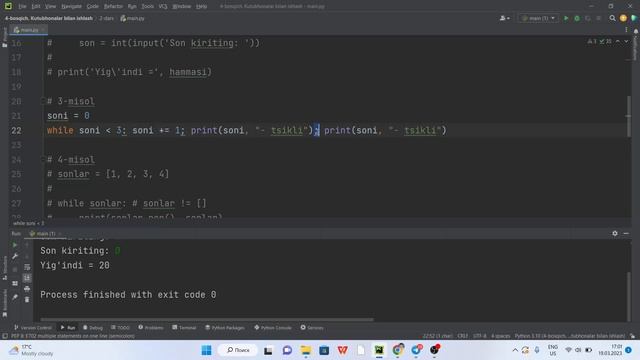640x360 pixels.
Task: Open the Version Control tool window
Action: [33, 327]
